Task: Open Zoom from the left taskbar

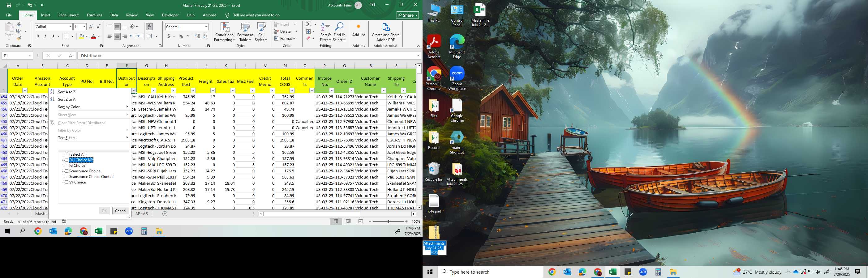Action: point(129,231)
